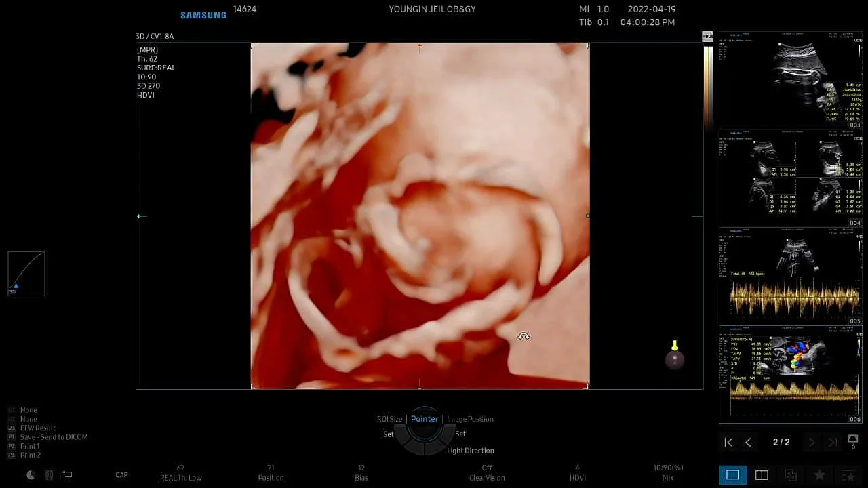This screenshot has height=488, width=868.
Task: Select Pointer trackball mode
Action: coord(425,419)
